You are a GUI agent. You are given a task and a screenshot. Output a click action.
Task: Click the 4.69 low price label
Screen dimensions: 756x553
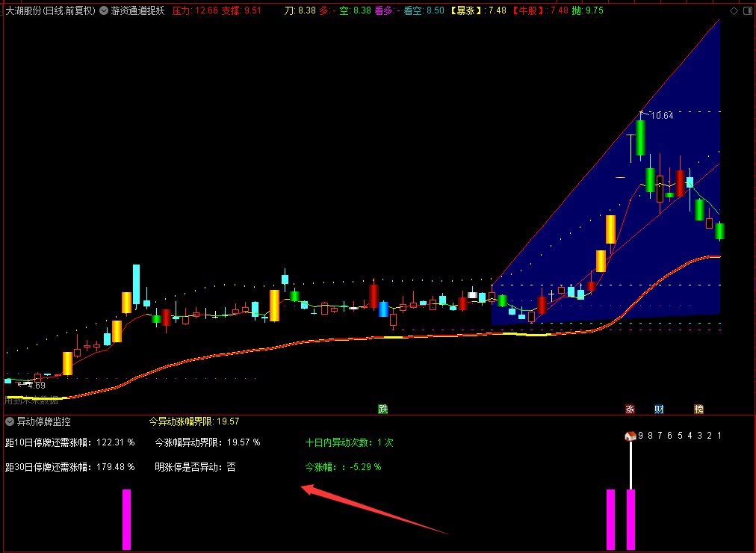click(x=36, y=385)
